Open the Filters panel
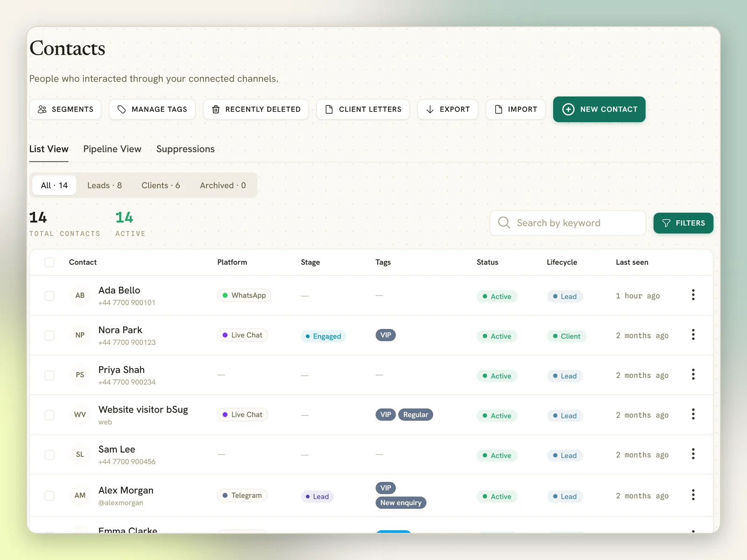 pos(684,223)
